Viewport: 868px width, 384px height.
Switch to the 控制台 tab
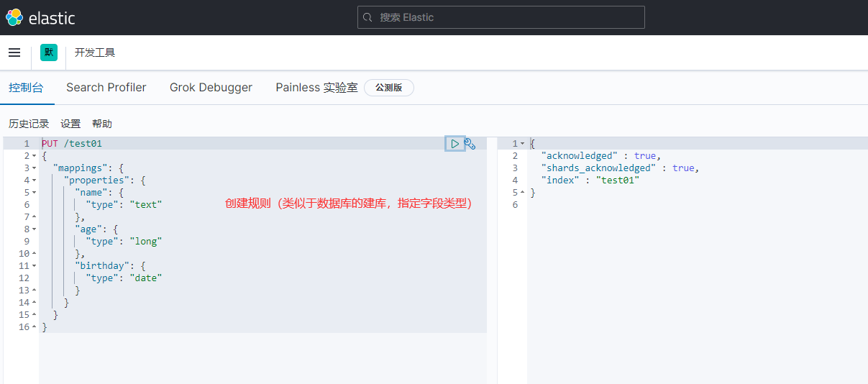(26, 88)
